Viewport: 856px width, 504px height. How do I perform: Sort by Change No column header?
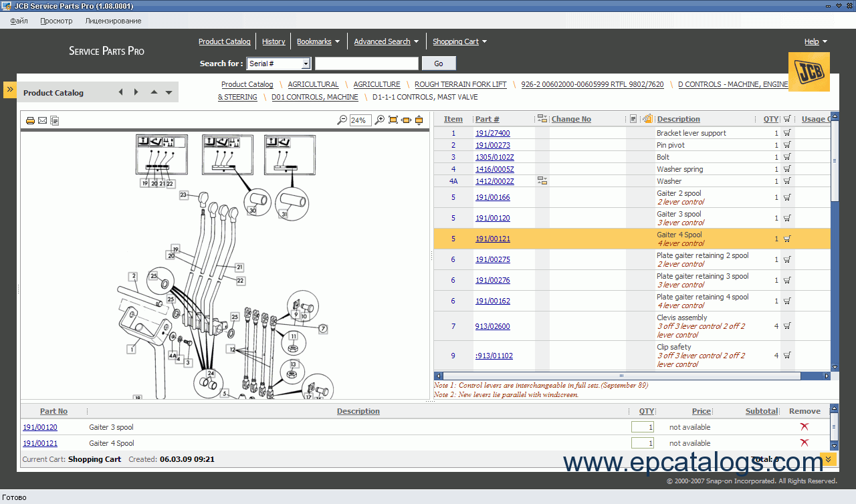(x=571, y=119)
